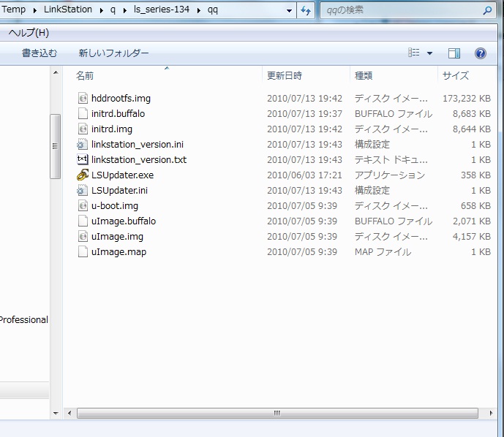Select the file name u-boot.img
Image resolution: width=504 pixels, height=437 pixels.
pyautogui.click(x=115, y=205)
